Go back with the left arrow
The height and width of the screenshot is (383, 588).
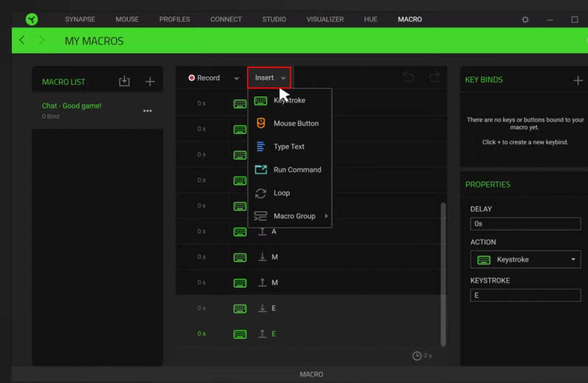(x=22, y=40)
